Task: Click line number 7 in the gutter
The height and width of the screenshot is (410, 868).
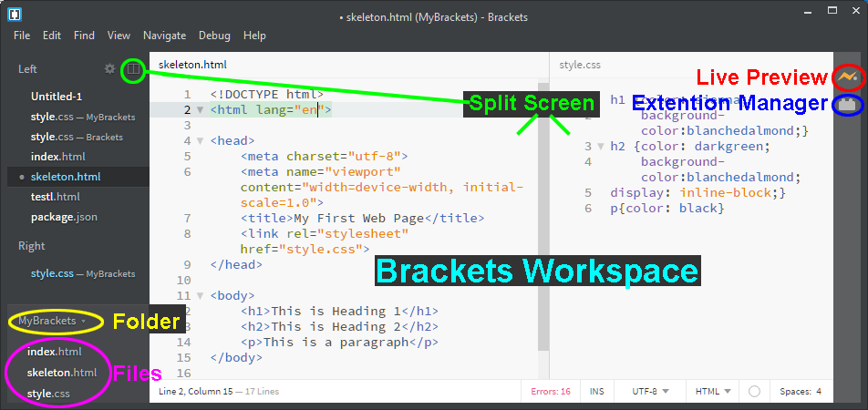Action: tap(187, 218)
